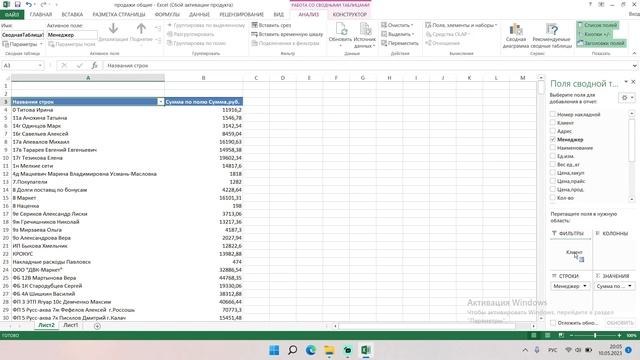Screen dimensions: 640x360
Task: Click the zoom slider handle
Action: tap(595, 335)
